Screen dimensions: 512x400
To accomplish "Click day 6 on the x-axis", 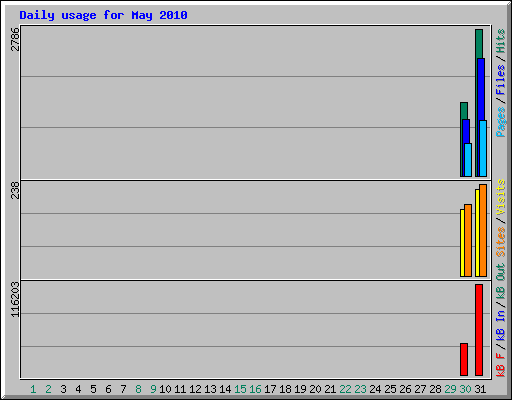I will 108,389.
